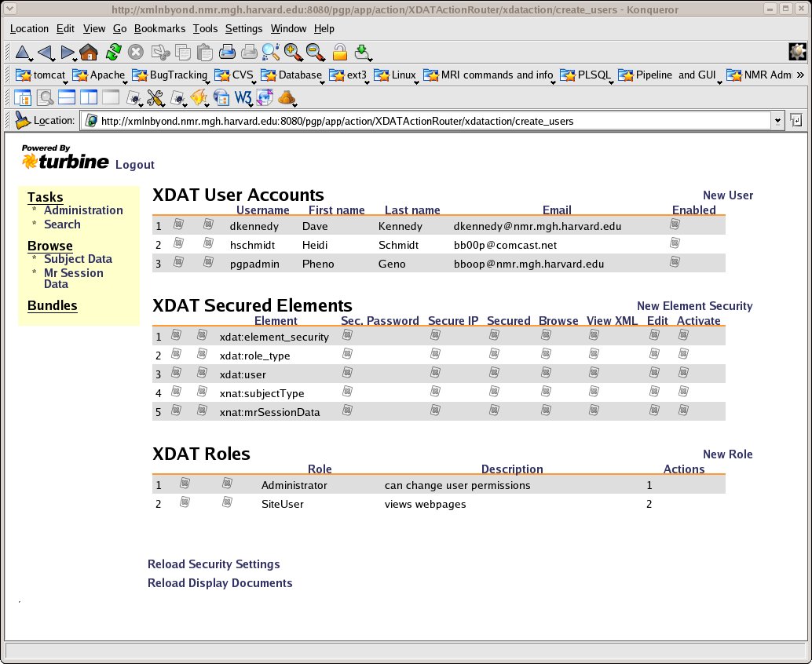
Task: Click the New User link
Action: 727,195
